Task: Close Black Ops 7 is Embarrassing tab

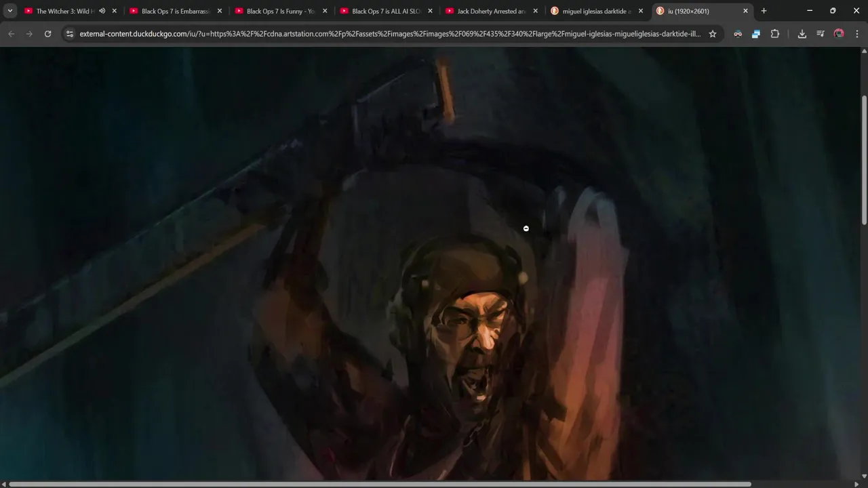Action: click(x=219, y=11)
